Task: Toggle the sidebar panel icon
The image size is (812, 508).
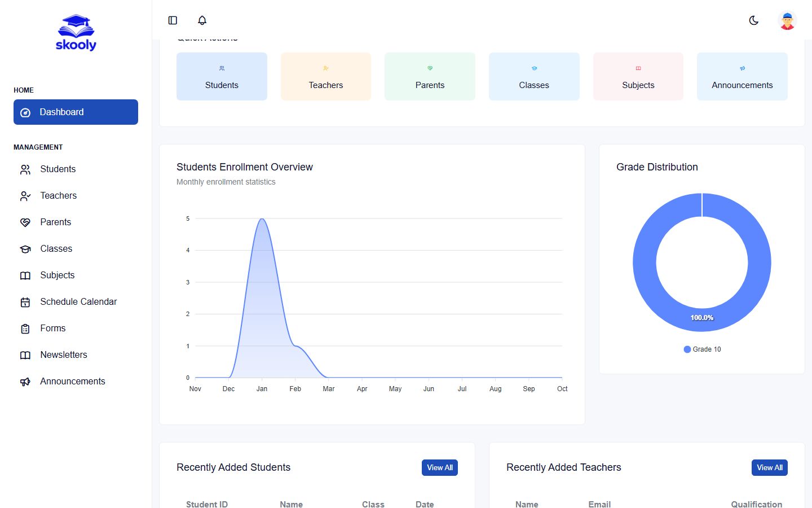Action: [173, 20]
